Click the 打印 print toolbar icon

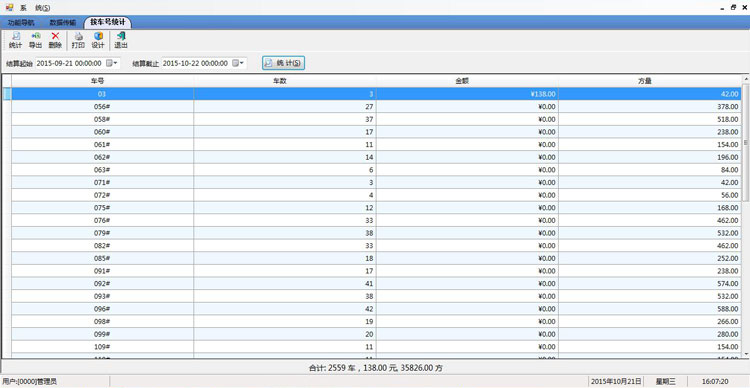point(78,40)
